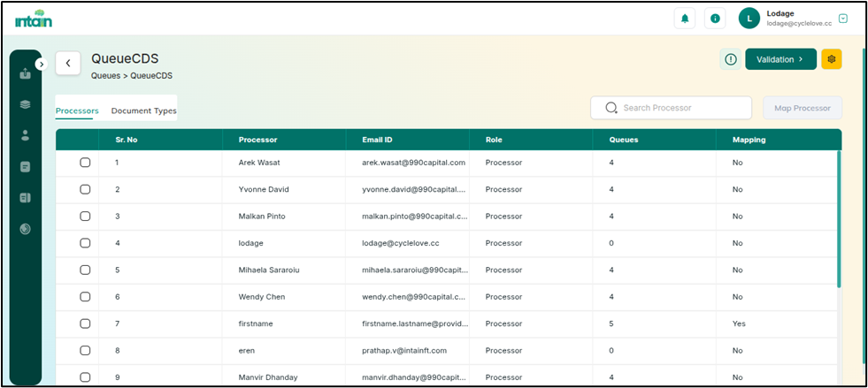Tick the checkbox for firstname processor row
The width and height of the screenshot is (868, 388).
coord(86,323)
